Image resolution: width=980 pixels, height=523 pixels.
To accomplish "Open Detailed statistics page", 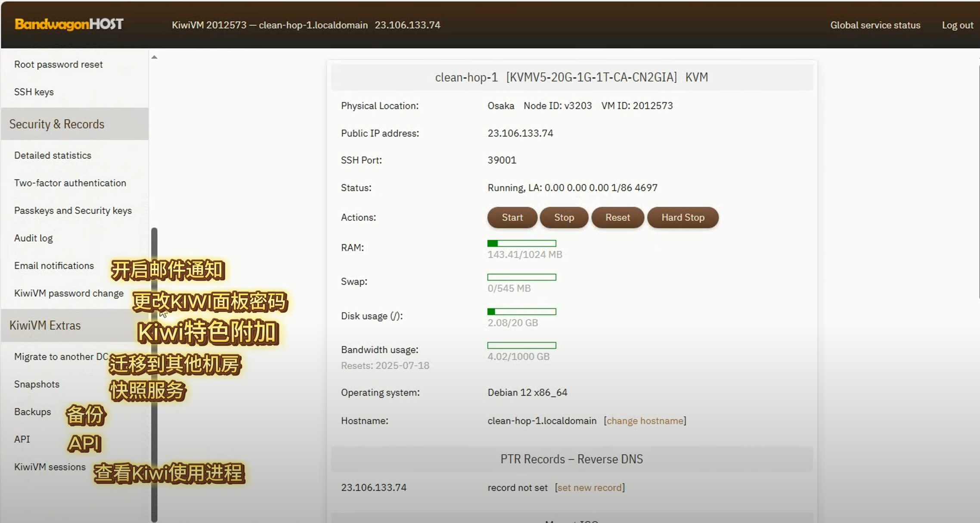I will (53, 155).
